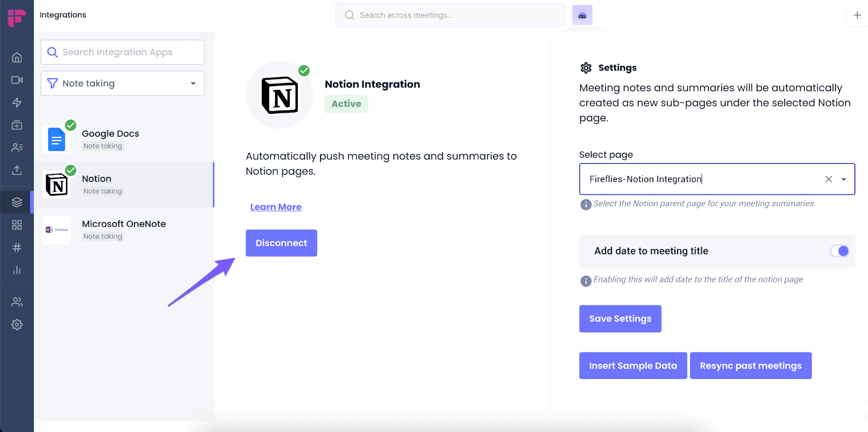This screenshot has width=868, height=432.
Task: Open the Fireflies logo home
Action: [x=17, y=17]
